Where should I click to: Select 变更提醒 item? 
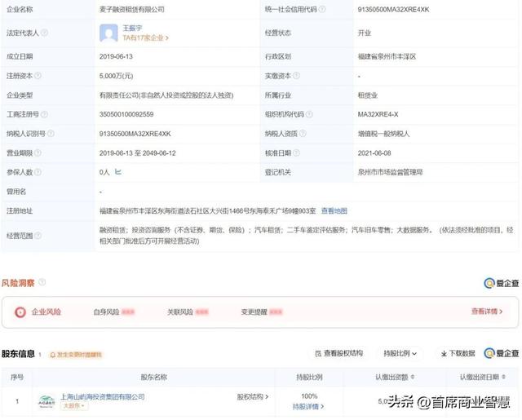(x=262, y=312)
